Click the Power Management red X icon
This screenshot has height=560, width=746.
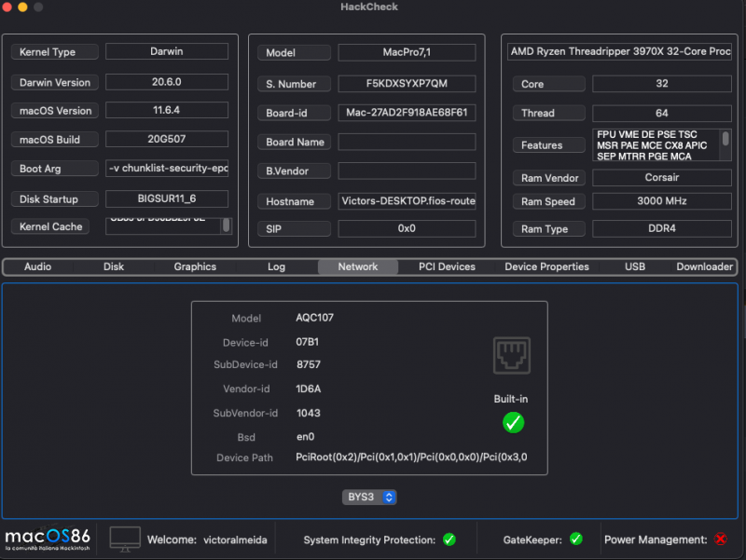[719, 539]
